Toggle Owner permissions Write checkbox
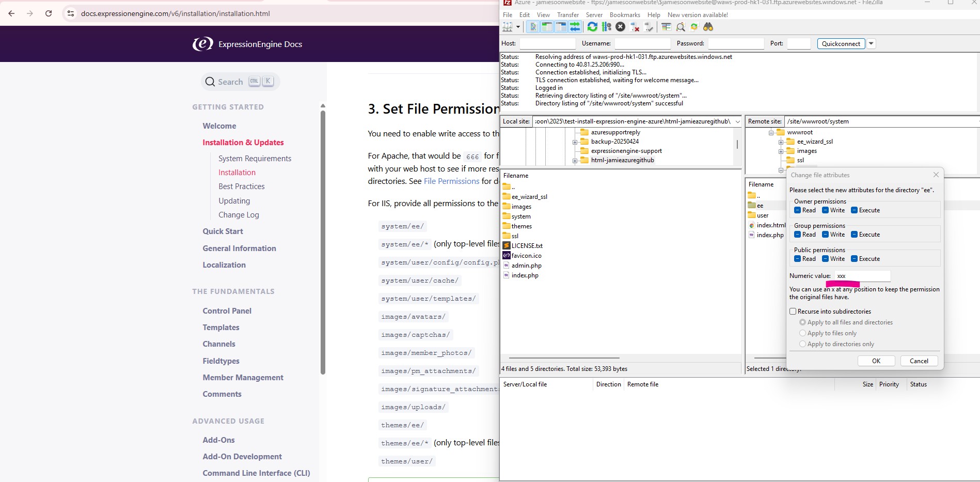Viewport: 980px width, 482px height. (826, 210)
